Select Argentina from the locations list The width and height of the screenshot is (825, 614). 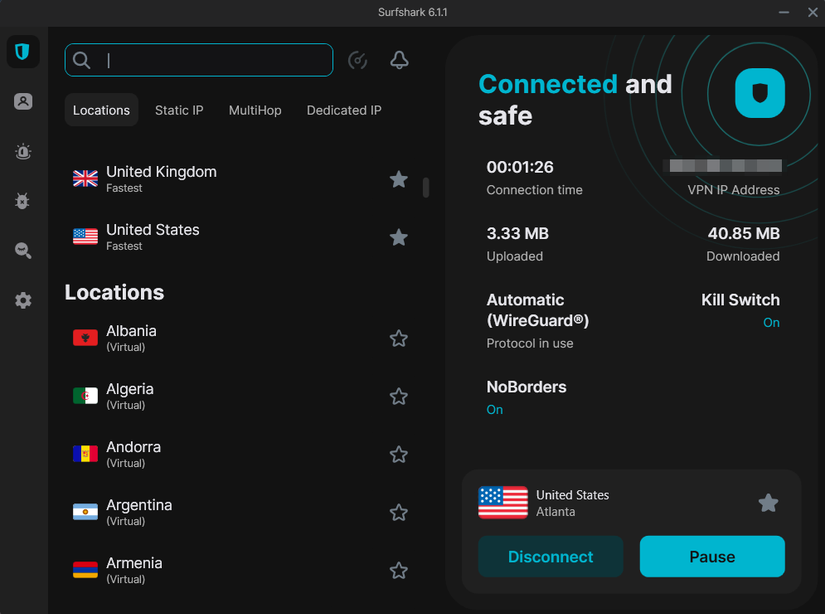click(x=139, y=512)
